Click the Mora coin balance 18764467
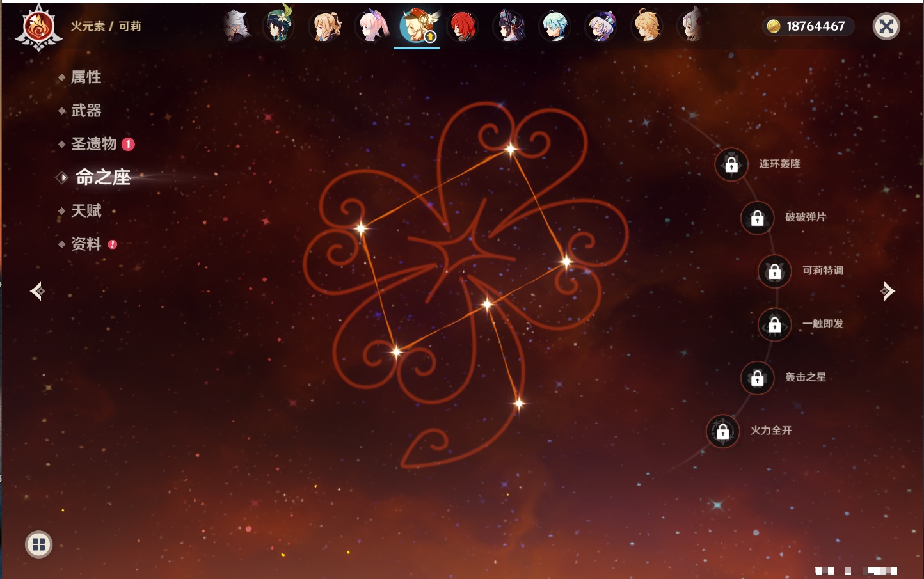Viewport: 924px width, 579px height. coord(808,26)
